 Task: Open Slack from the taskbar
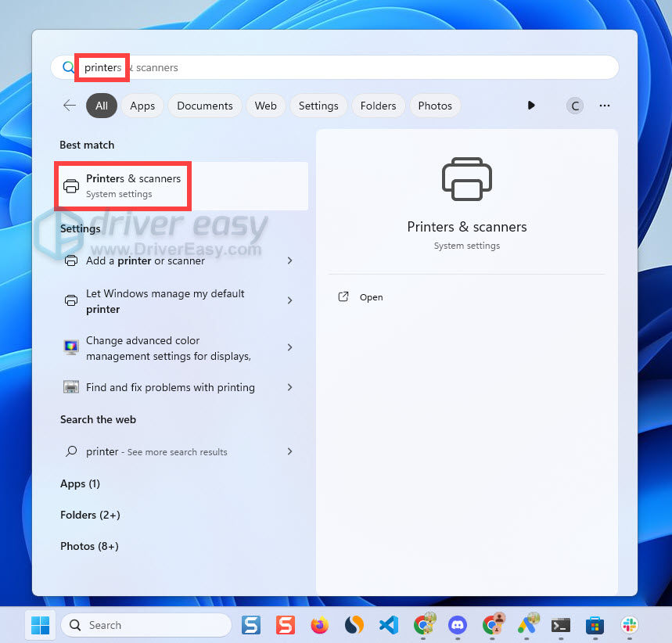coord(629,625)
